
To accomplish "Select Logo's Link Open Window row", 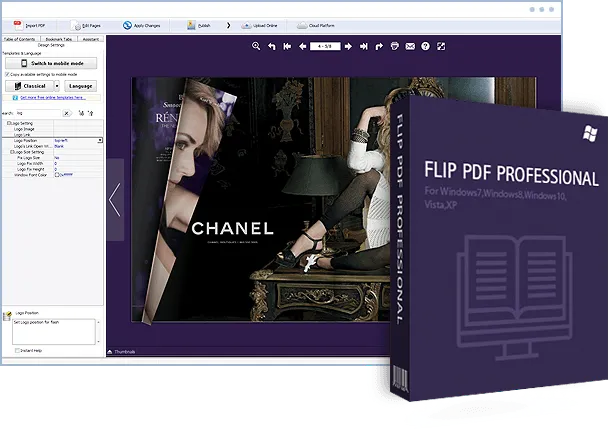I will (53, 146).
